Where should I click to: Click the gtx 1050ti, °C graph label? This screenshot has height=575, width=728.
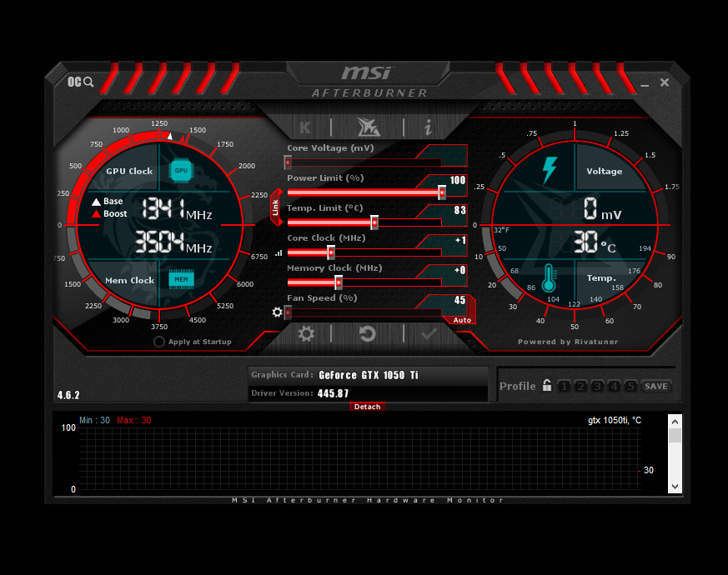click(615, 421)
